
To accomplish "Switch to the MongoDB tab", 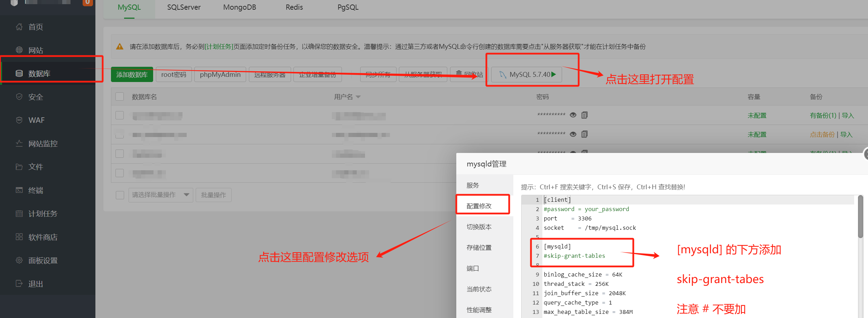I will pos(240,7).
